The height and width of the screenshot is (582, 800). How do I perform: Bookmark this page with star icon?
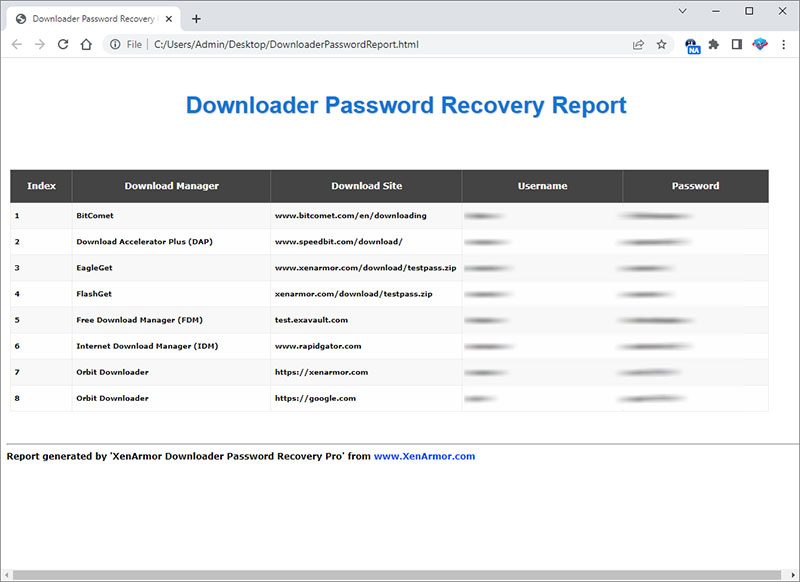pyautogui.click(x=662, y=44)
